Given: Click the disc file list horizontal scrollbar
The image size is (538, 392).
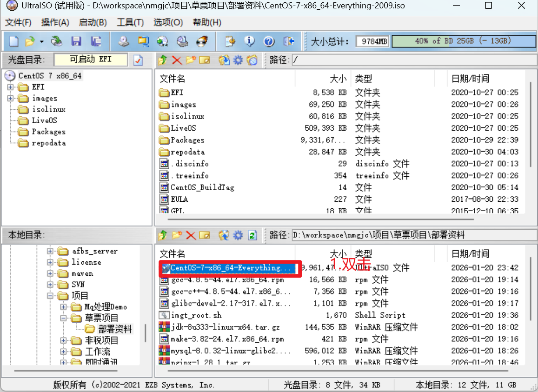Looking at the screenshot, I should point(321,219).
